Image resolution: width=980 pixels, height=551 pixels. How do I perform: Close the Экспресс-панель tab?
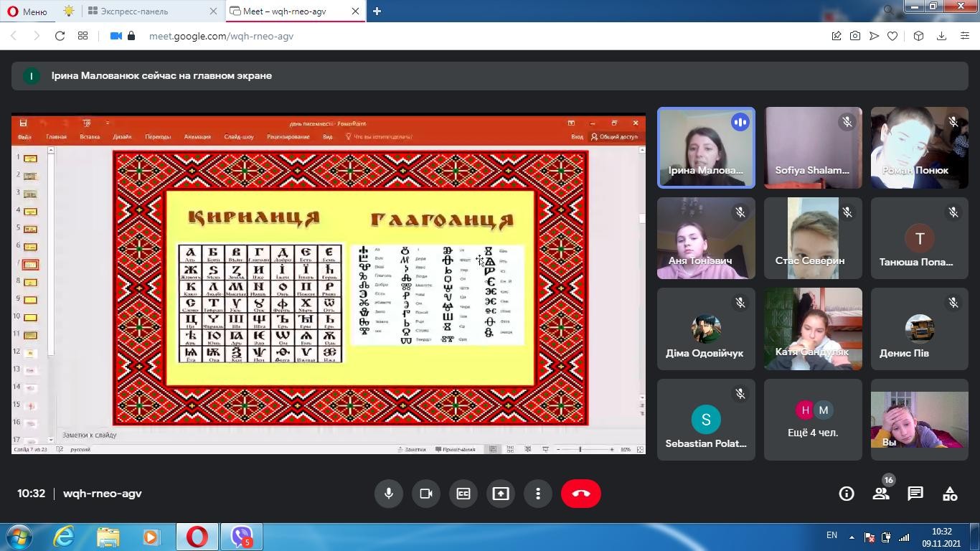tap(213, 11)
